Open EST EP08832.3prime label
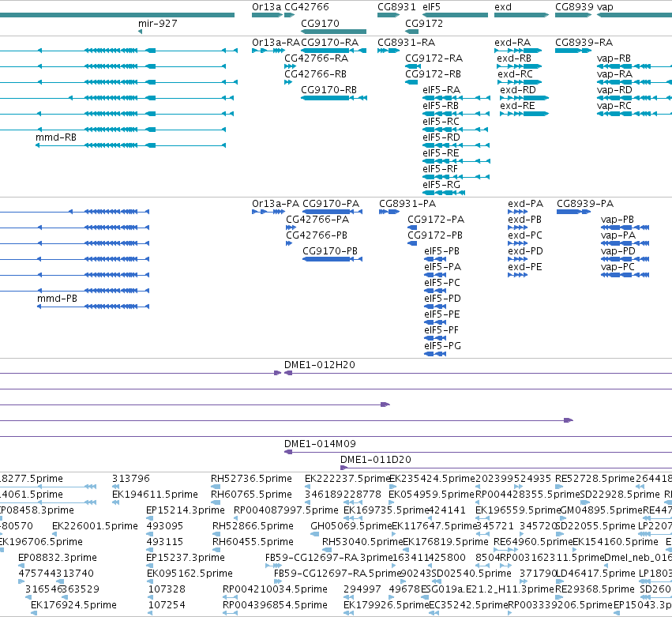Screen dimensions: 672x617 [x=58, y=558]
